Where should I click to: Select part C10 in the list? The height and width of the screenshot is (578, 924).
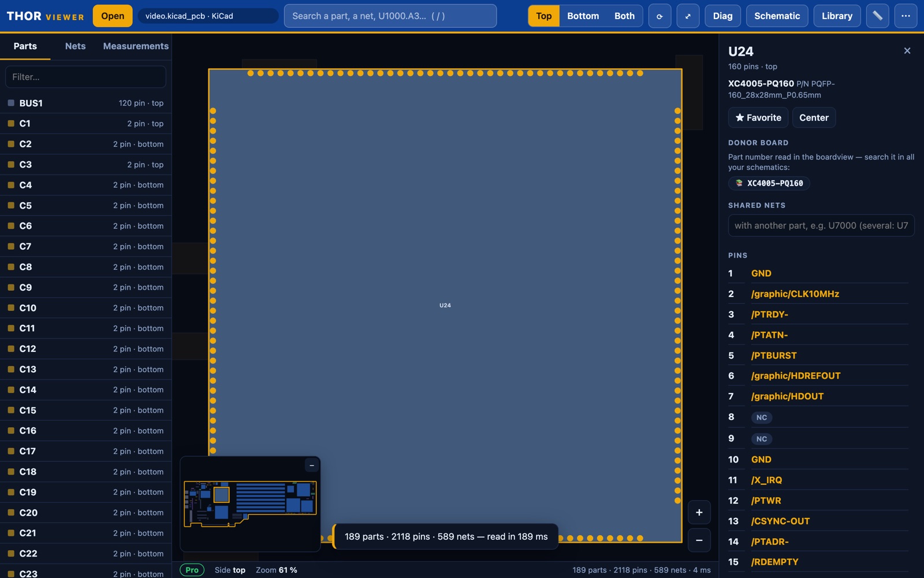(x=85, y=308)
